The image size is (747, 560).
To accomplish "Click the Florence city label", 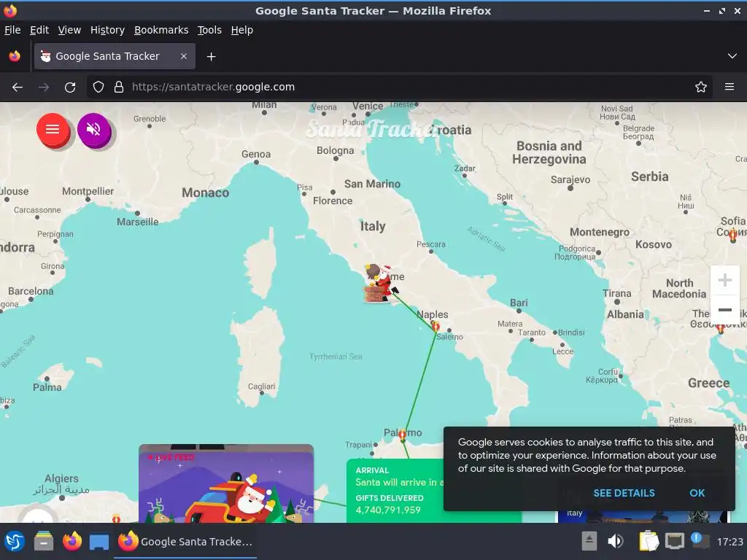I will [333, 201].
